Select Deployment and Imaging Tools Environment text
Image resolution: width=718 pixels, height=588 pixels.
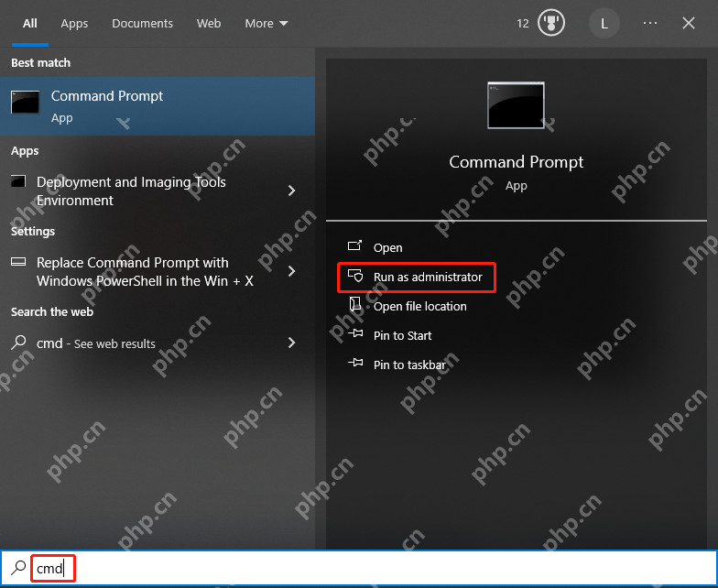point(131,191)
